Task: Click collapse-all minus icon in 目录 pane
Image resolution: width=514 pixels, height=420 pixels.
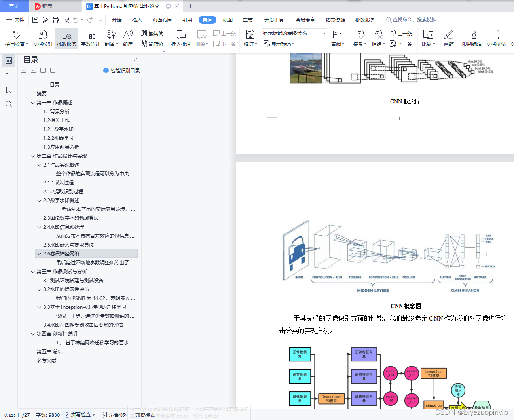Action: click(x=53, y=70)
